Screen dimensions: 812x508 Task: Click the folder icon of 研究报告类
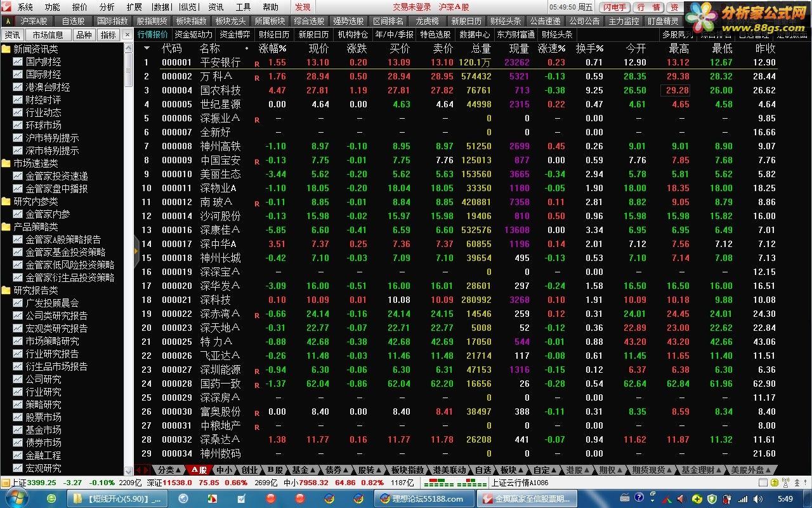point(6,290)
